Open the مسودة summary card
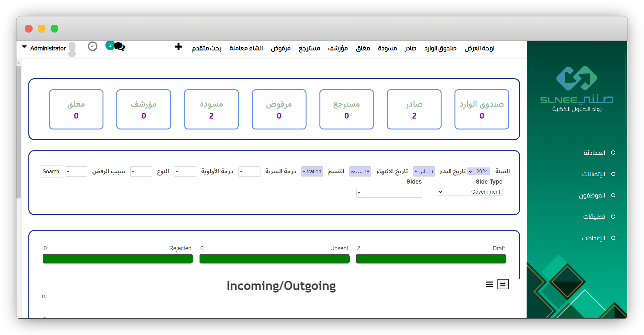The width and height of the screenshot is (644, 335). (x=211, y=109)
